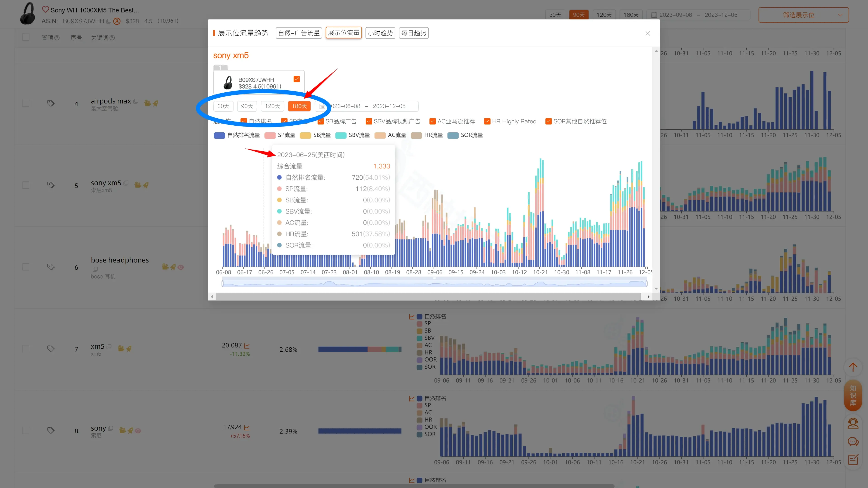Click the video camera icon beside airpods max
Image resolution: width=868 pixels, height=488 pixels.
coord(147,103)
